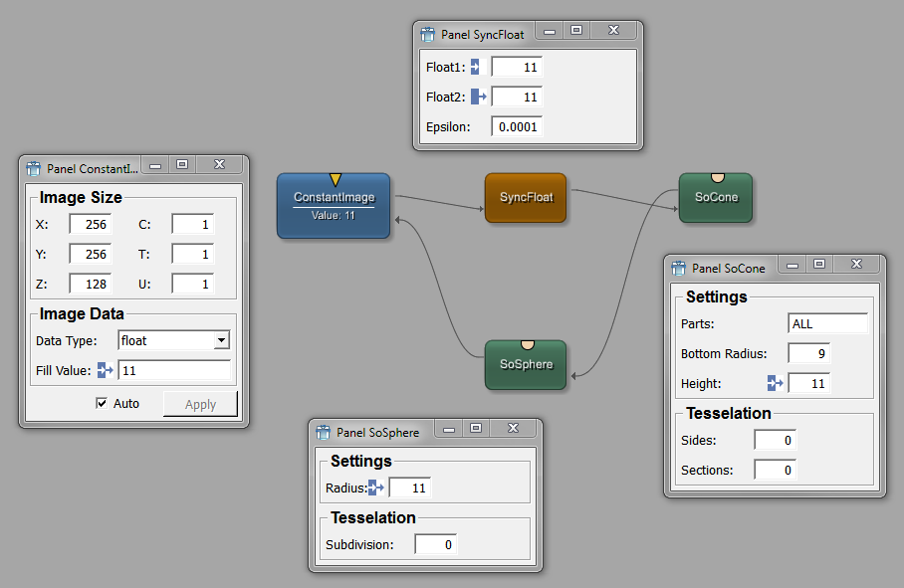This screenshot has height=588, width=904.
Task: Click the Subdivision input field
Action: click(x=435, y=544)
